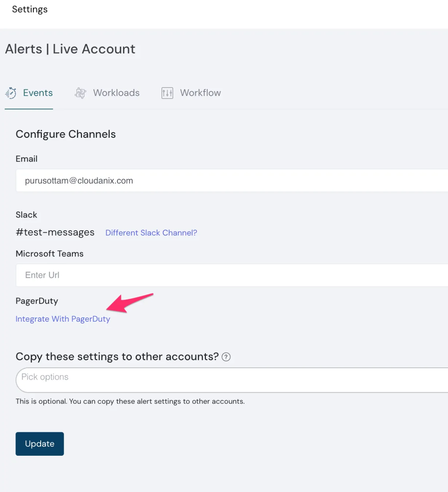Click the Email field label
448x492 pixels.
click(x=26, y=159)
